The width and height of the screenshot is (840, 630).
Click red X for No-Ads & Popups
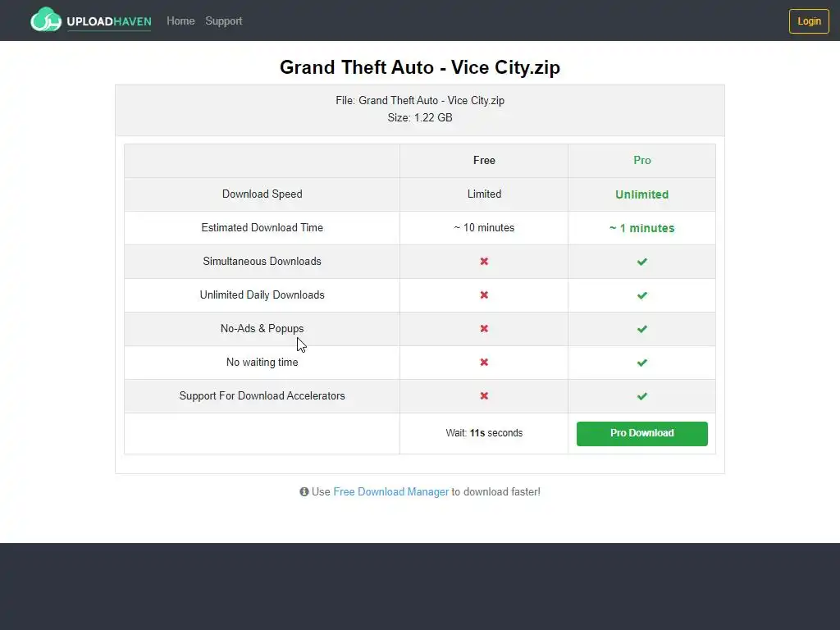point(484,329)
